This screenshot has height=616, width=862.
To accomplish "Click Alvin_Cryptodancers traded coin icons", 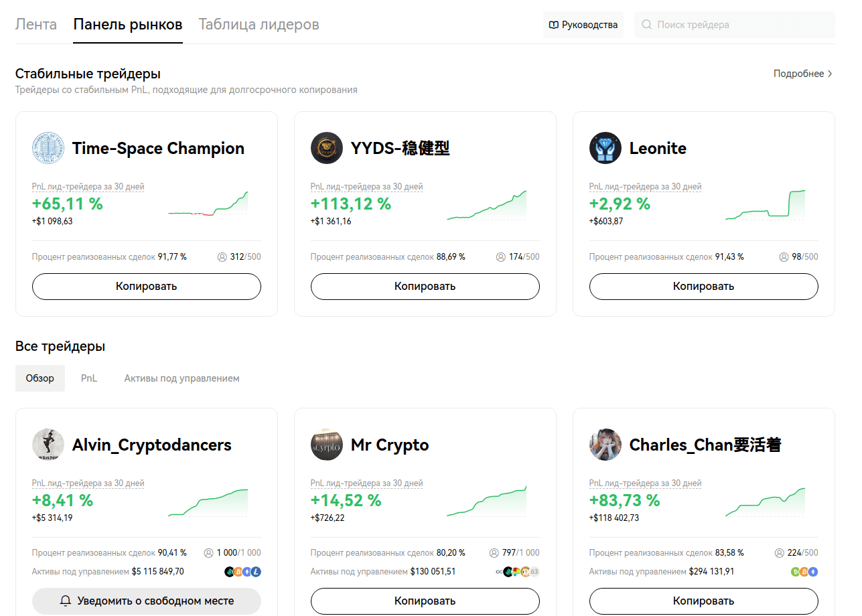I will [242, 572].
